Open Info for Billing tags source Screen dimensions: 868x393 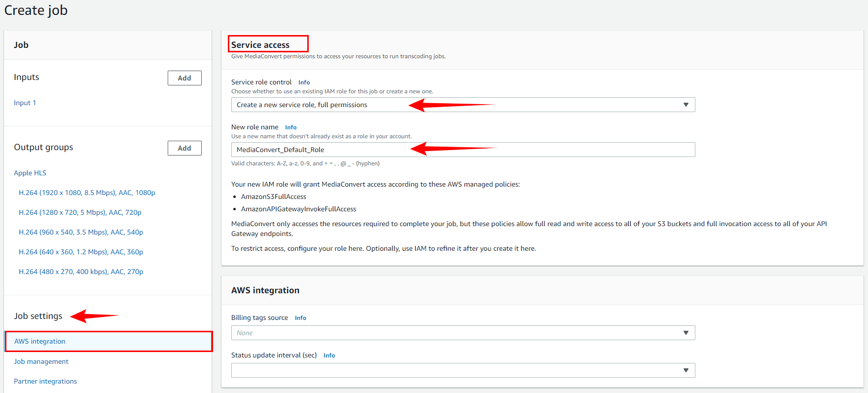point(300,318)
